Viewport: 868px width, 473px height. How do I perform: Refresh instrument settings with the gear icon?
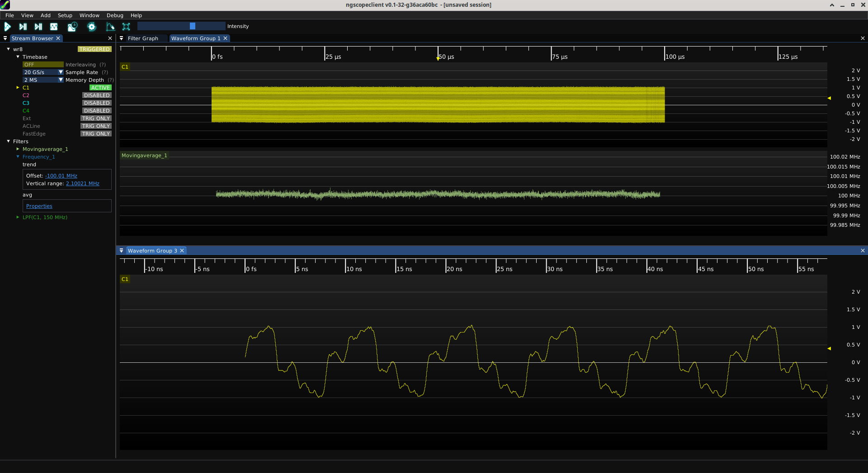(92, 27)
